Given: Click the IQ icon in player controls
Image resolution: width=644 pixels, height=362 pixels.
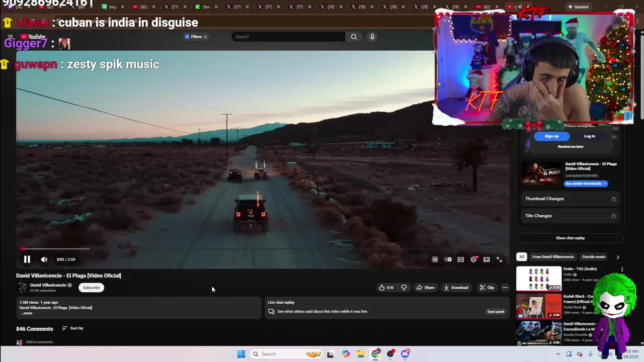Looking at the screenshot, I should (435, 259).
